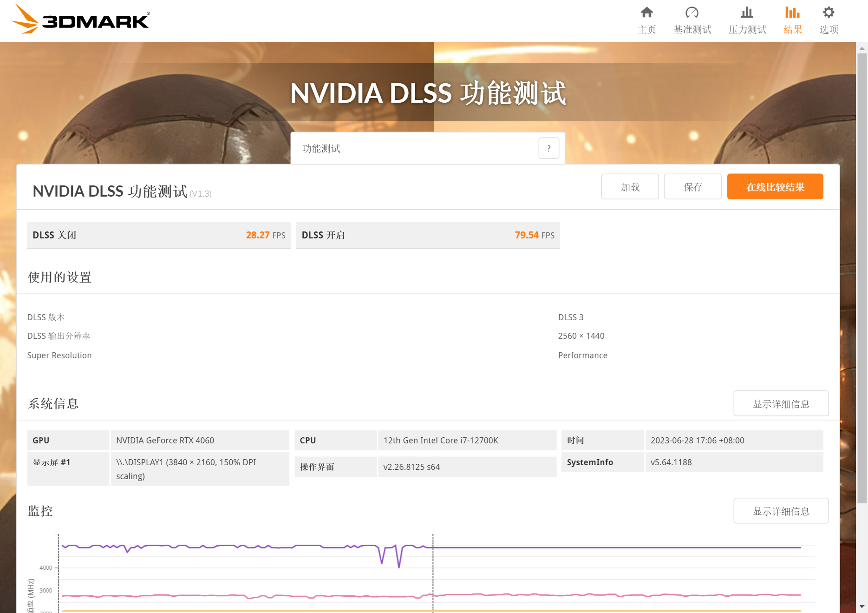
Task: Click the 使用的设置 section heading
Action: point(59,277)
